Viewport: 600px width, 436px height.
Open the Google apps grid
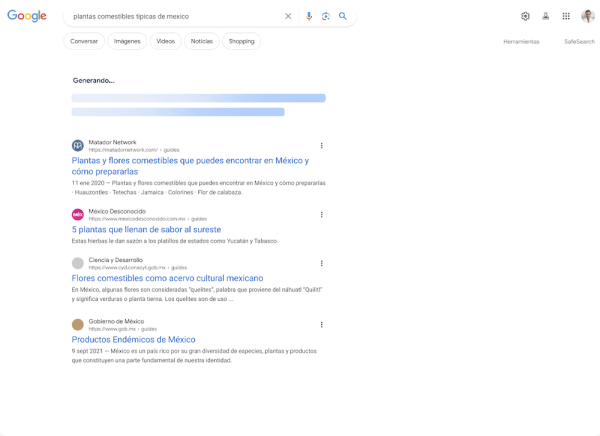(x=566, y=16)
